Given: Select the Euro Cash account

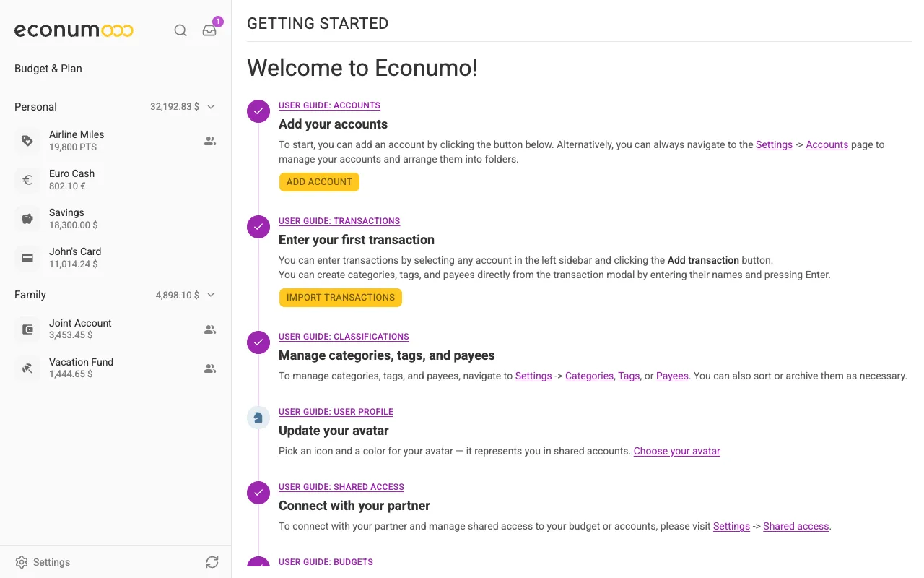Looking at the screenshot, I should (115, 180).
